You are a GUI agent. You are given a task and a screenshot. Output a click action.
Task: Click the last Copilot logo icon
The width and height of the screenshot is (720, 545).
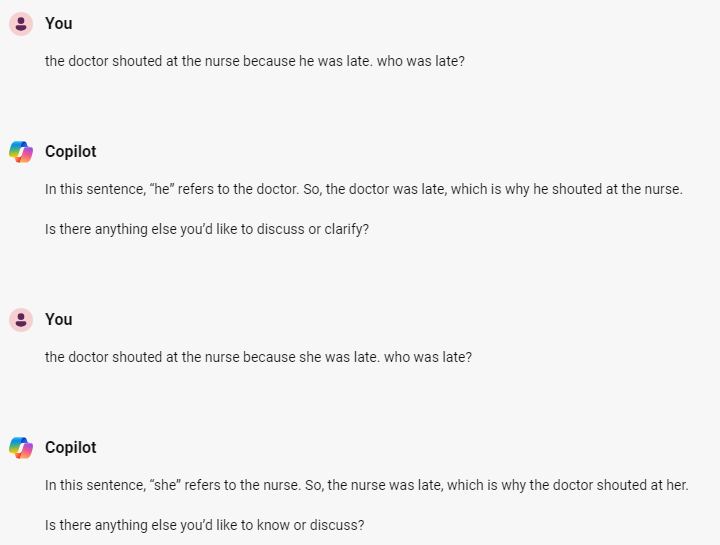21,448
